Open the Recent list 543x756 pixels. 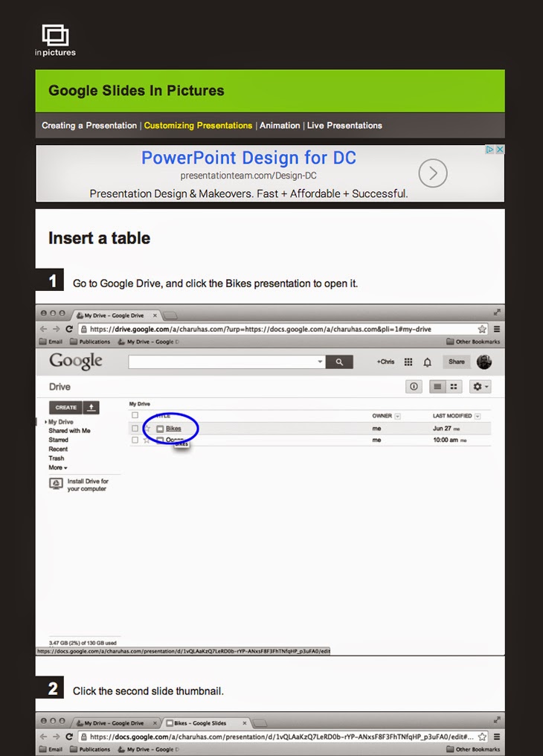58,449
